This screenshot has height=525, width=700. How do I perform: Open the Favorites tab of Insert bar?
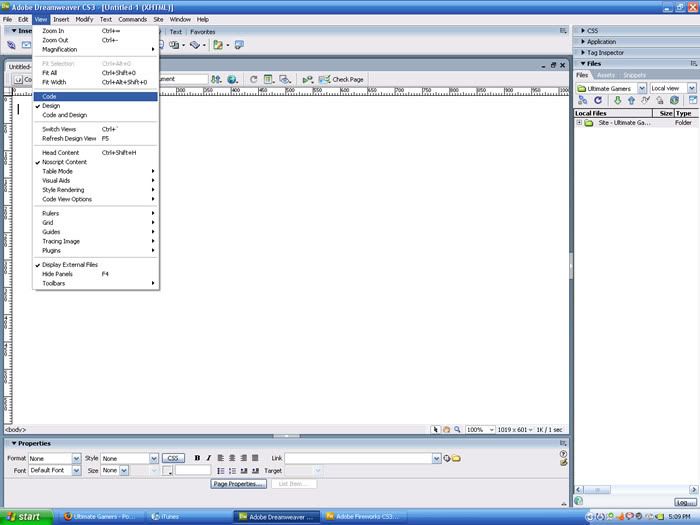click(x=203, y=32)
